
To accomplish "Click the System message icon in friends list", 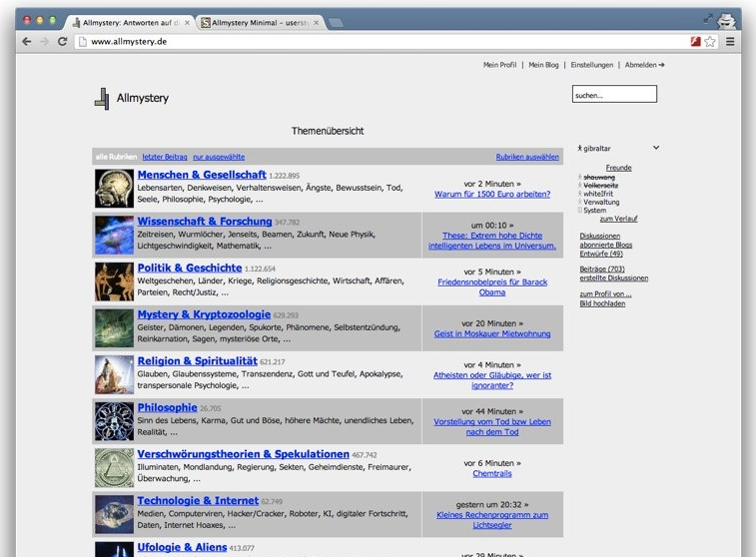I will click(580, 211).
